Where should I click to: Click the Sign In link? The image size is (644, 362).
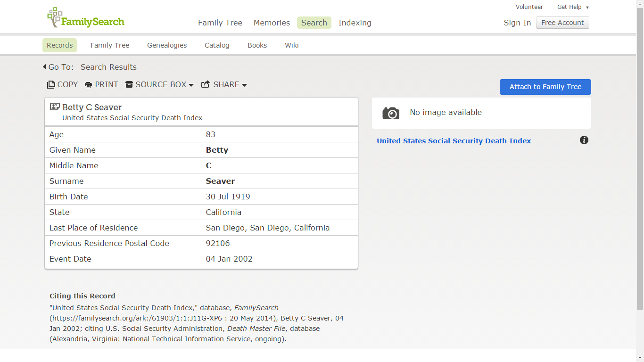coord(517,23)
